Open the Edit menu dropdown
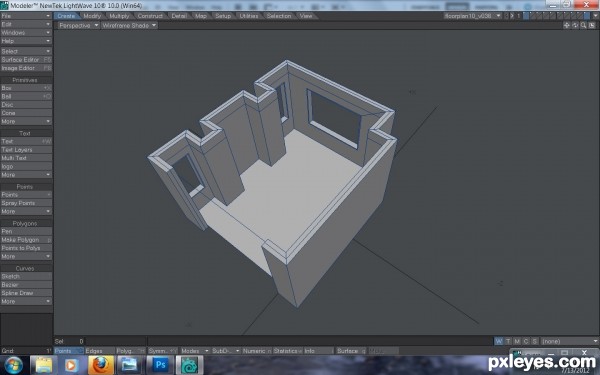 pos(26,24)
